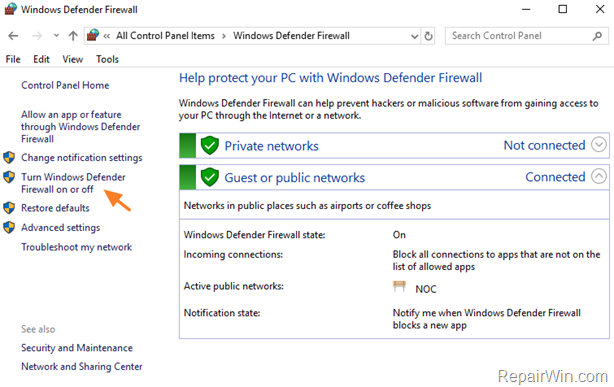Click shield icon beside Turn Firewall on or off
The height and width of the screenshot is (387, 614).
click(9, 177)
